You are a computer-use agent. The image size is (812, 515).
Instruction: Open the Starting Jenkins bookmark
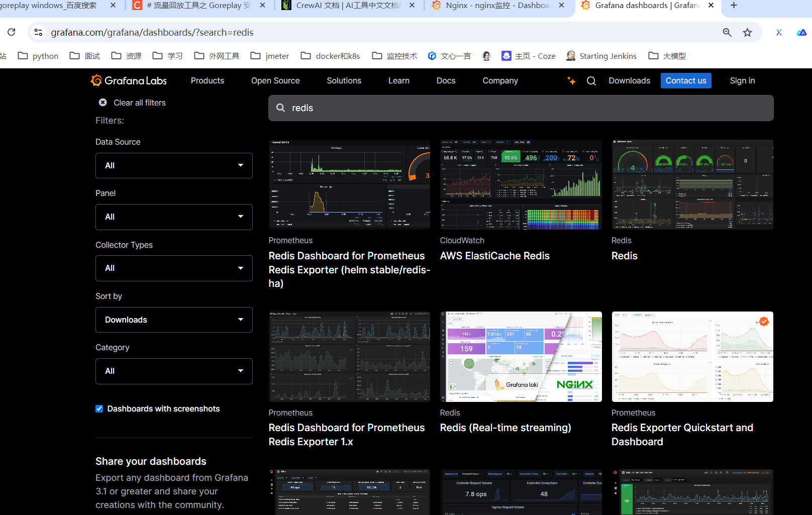[601, 56]
